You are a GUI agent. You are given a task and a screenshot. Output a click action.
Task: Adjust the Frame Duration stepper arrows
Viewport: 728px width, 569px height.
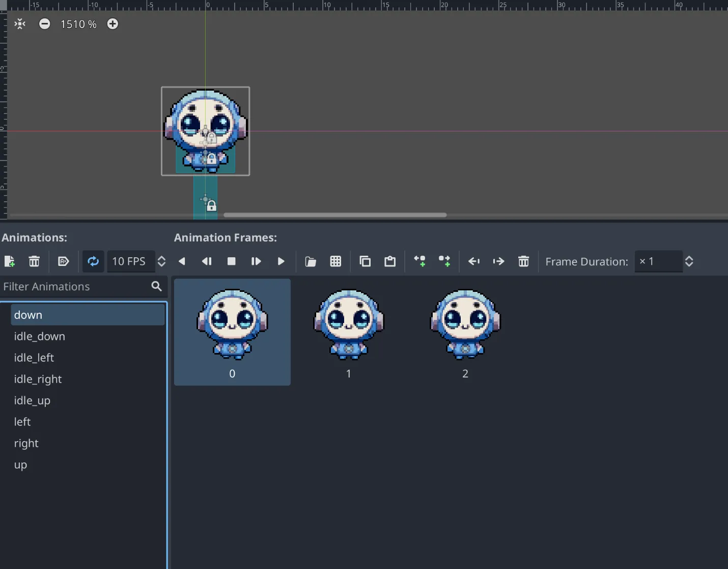(689, 261)
